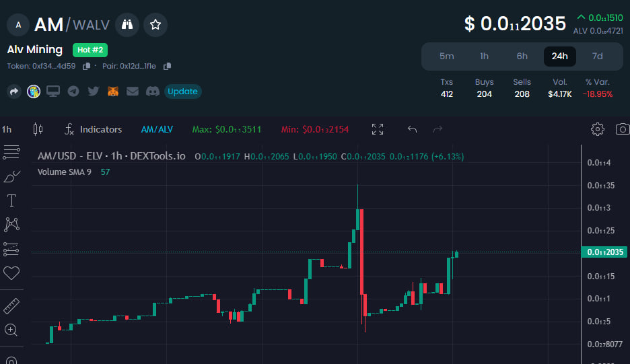Click the round A token avatar
The image size is (630, 364).
(x=18, y=25)
